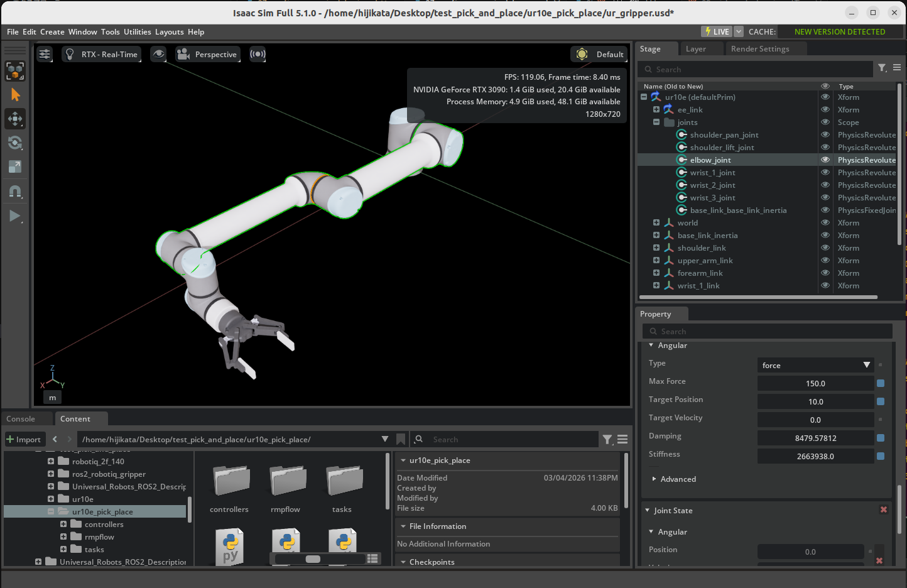
Task: Switch to the Render Settings tab
Action: pos(759,49)
